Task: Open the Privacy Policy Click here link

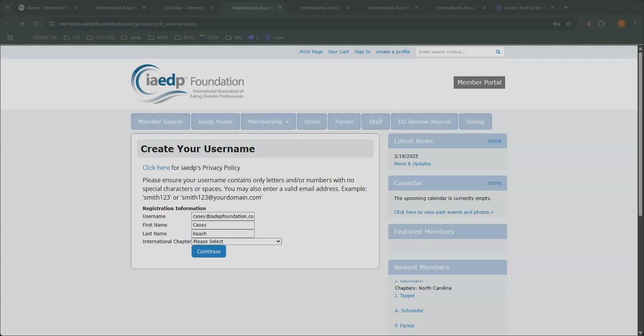Action: [156, 168]
